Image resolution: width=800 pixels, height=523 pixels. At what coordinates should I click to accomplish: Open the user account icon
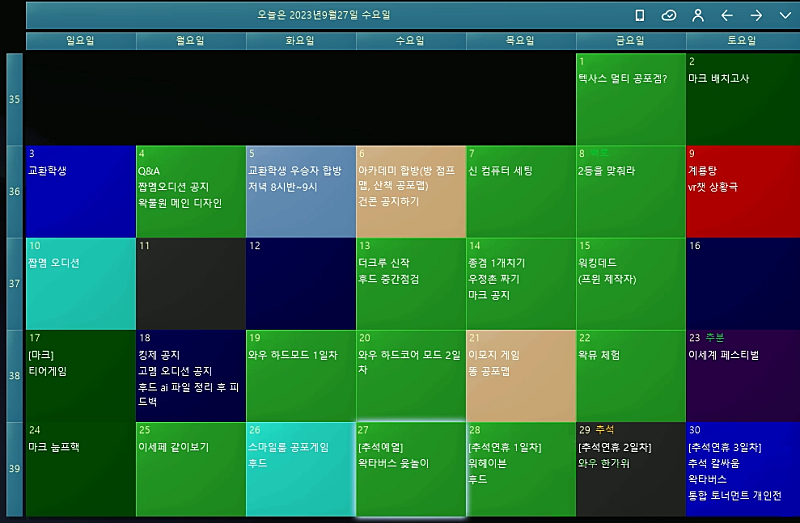[x=698, y=16]
